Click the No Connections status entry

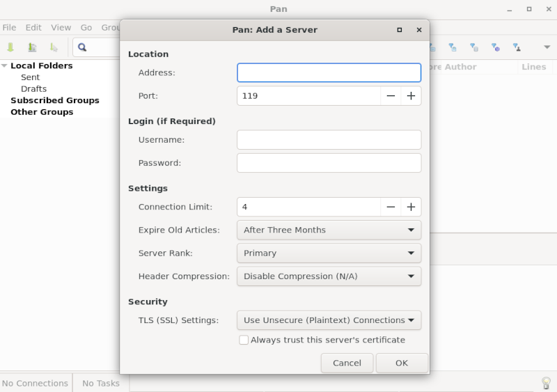36,383
